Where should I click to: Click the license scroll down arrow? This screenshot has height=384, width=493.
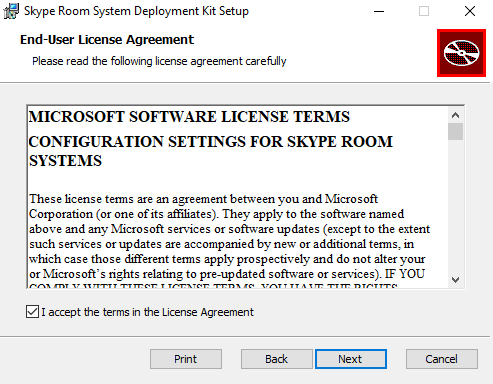[x=455, y=279]
